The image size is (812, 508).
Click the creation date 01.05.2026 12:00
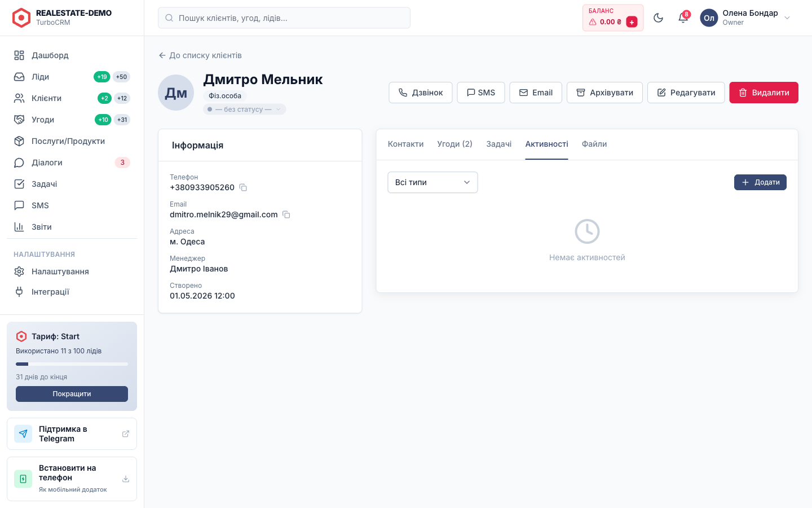(x=202, y=296)
